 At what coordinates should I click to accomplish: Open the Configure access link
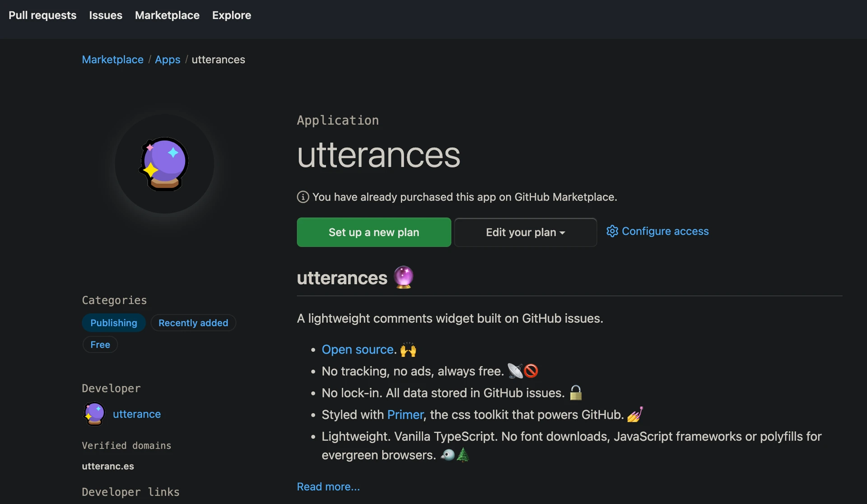[665, 231]
